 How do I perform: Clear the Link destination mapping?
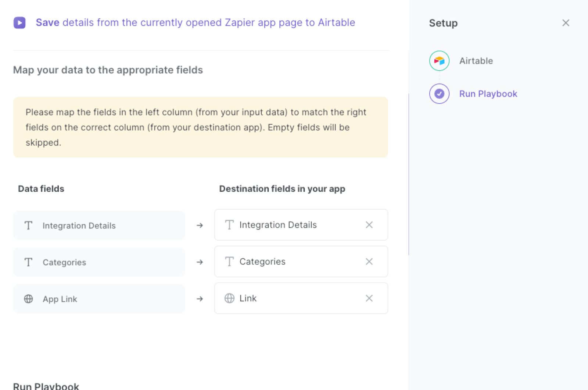point(369,298)
